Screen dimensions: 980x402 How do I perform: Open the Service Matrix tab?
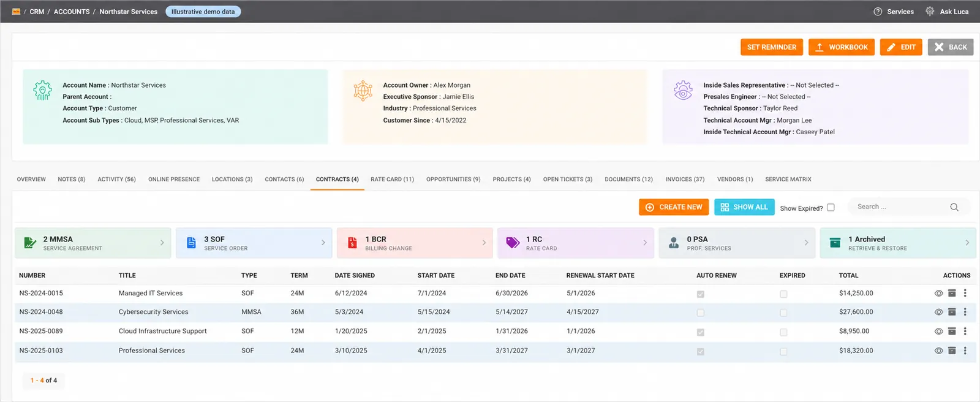coord(788,180)
